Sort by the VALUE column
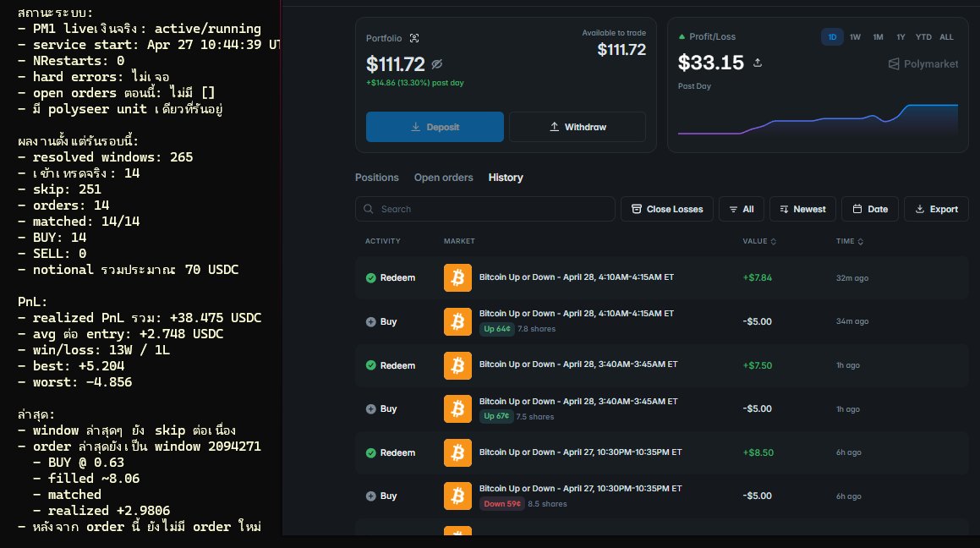 tap(758, 241)
